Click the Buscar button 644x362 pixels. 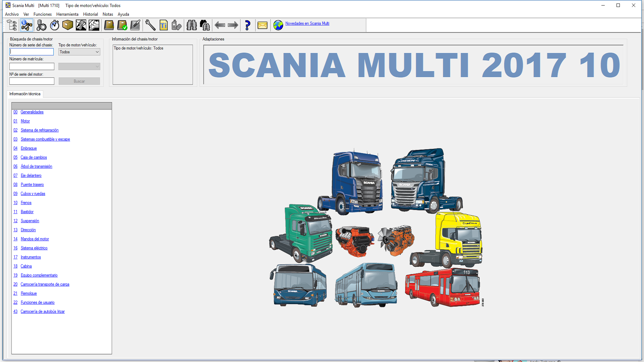79,81
